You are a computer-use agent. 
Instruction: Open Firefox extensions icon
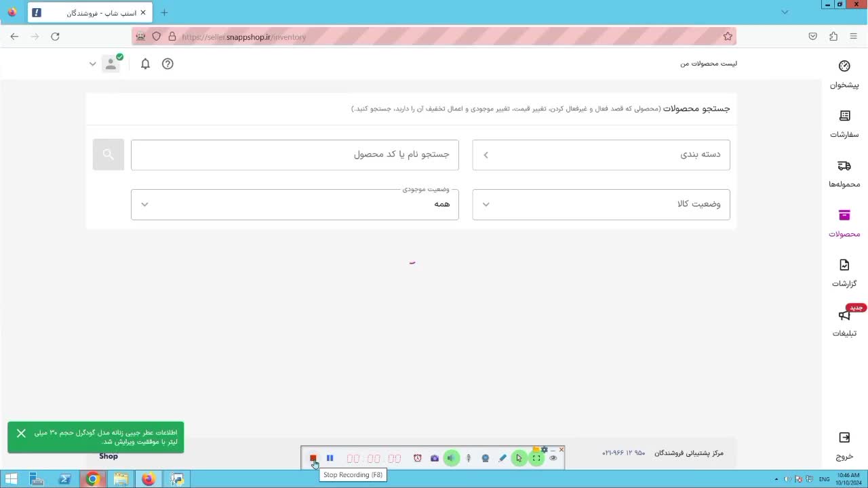coord(833,37)
